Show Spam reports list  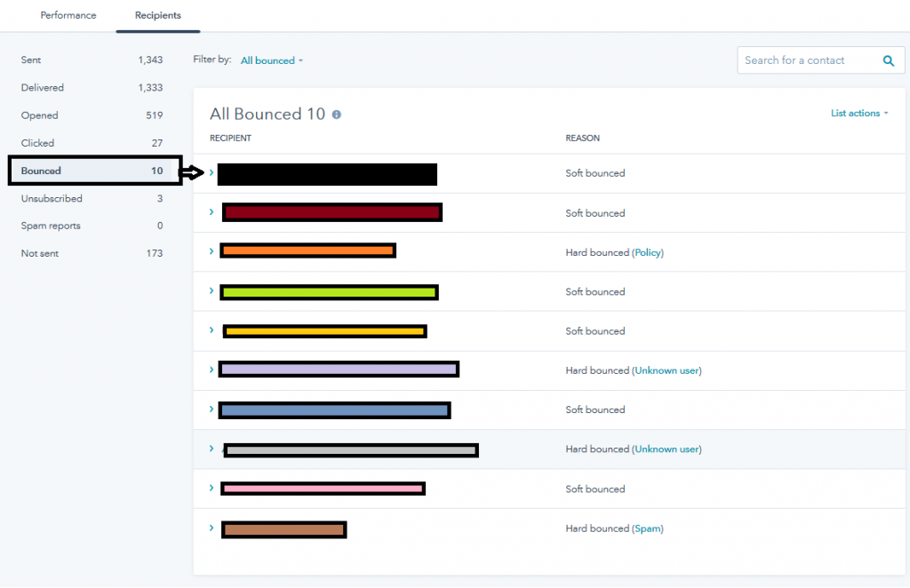[x=92, y=226]
